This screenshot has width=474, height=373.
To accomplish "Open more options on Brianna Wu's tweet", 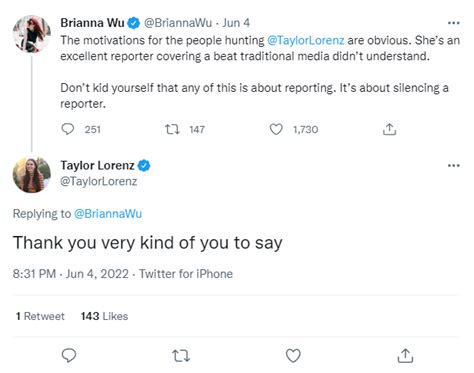I will (x=454, y=23).
